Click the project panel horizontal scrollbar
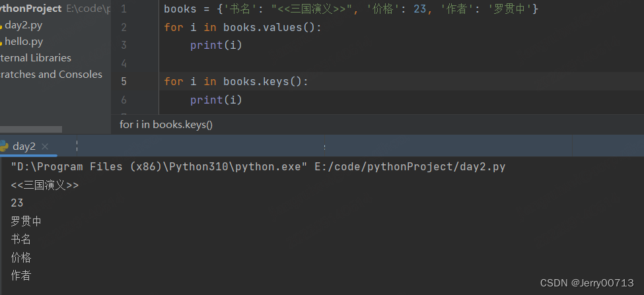This screenshot has width=644, height=295. (x=31, y=129)
